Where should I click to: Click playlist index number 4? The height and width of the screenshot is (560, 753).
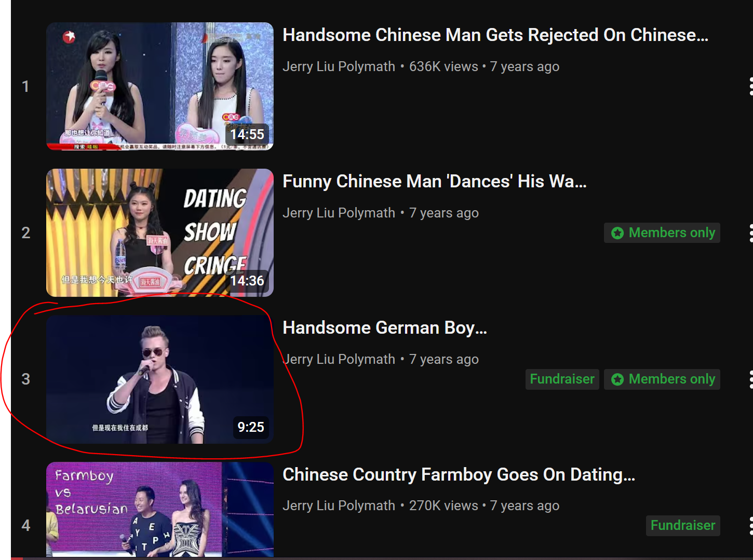25,525
